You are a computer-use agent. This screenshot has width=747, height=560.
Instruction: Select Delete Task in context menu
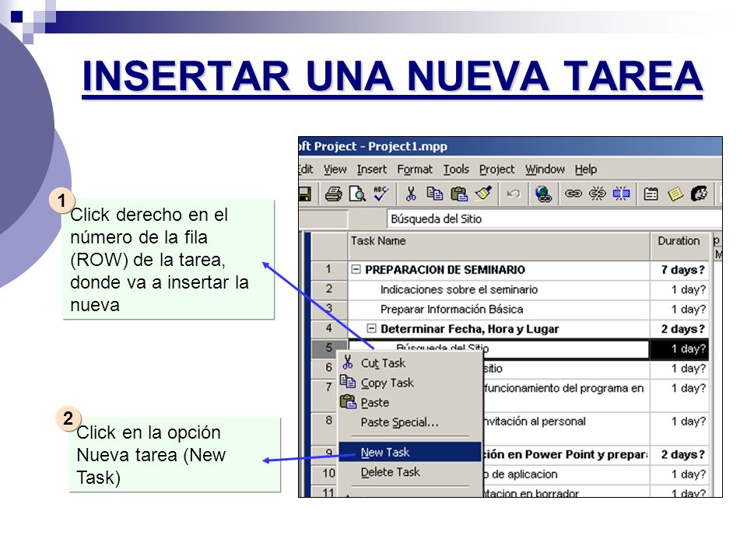click(410, 472)
